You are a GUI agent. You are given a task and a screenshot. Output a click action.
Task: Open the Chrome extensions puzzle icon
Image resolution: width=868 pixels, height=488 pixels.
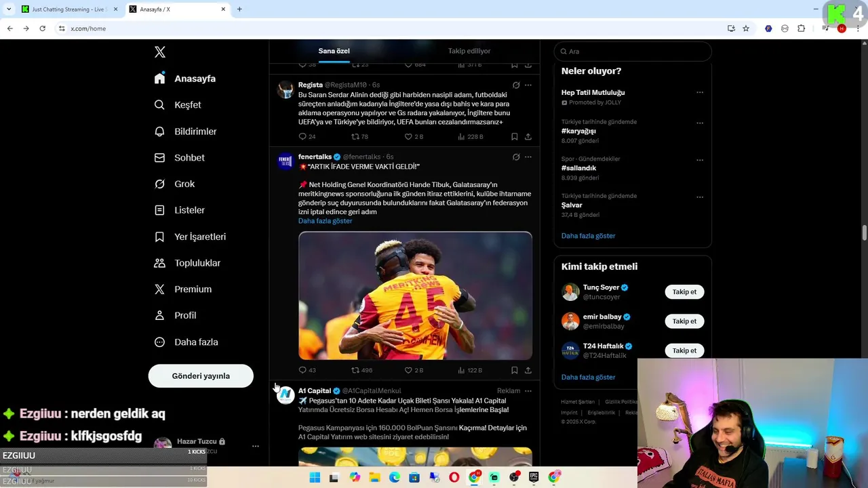[x=802, y=28]
